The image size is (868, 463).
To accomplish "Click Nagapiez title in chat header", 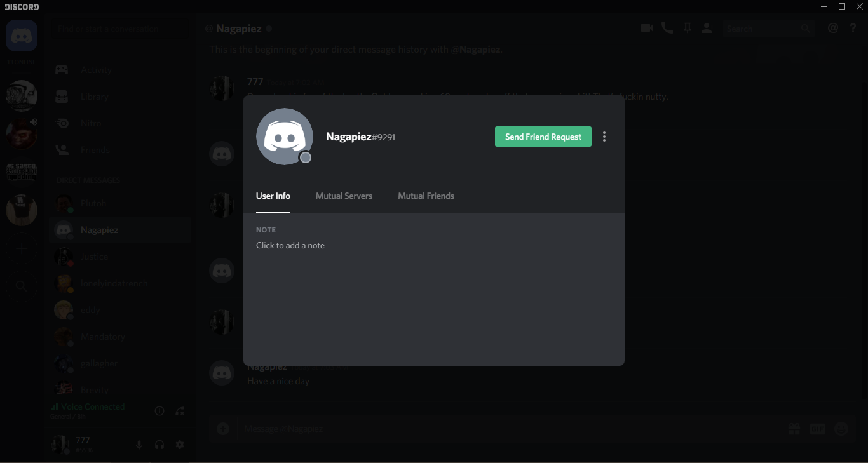I will [x=238, y=29].
